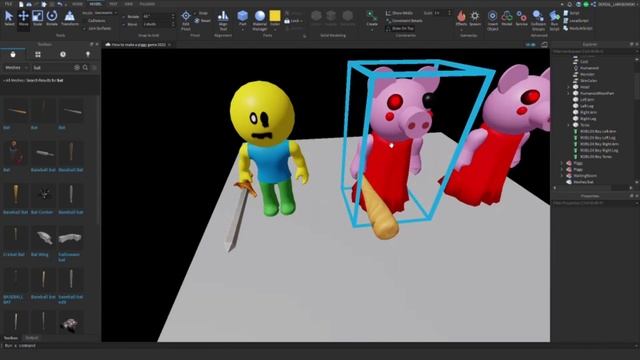The image size is (640, 360).
Task: Expand the WaitingRoom node
Action: [562, 176]
